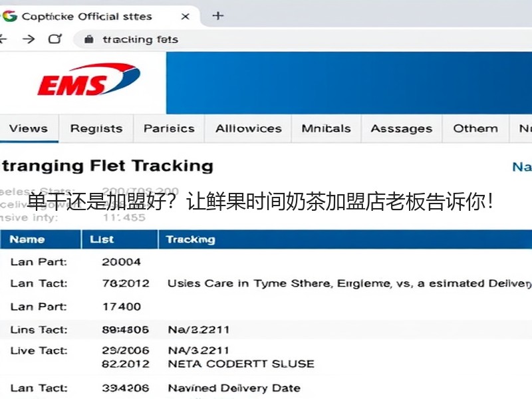Click the address bar showing tracking fets
Viewport: 532px width, 399px height.
pos(302,40)
